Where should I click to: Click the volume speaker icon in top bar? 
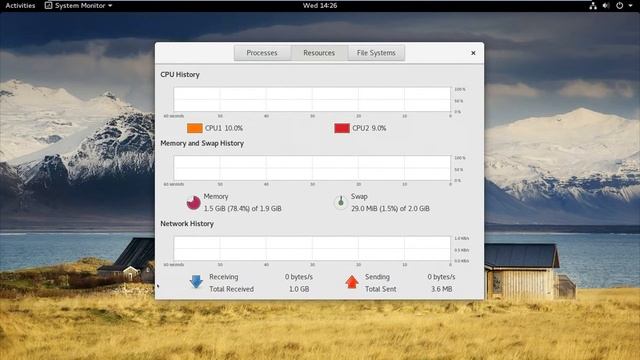(606, 6)
